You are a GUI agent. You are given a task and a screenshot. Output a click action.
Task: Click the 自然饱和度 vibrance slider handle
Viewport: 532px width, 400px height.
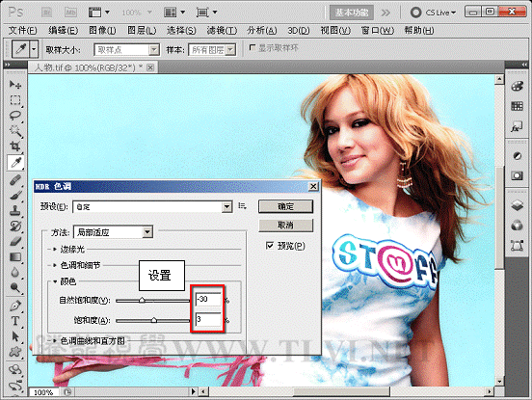click(x=142, y=300)
